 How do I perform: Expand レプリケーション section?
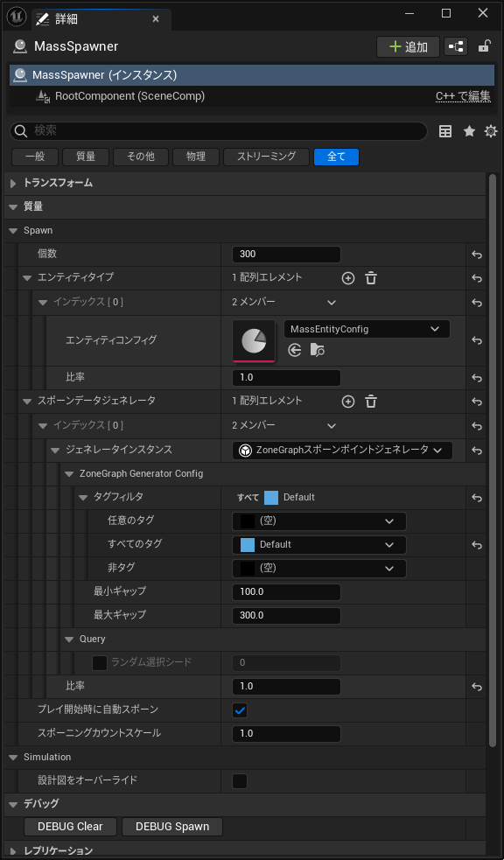coord(13,851)
